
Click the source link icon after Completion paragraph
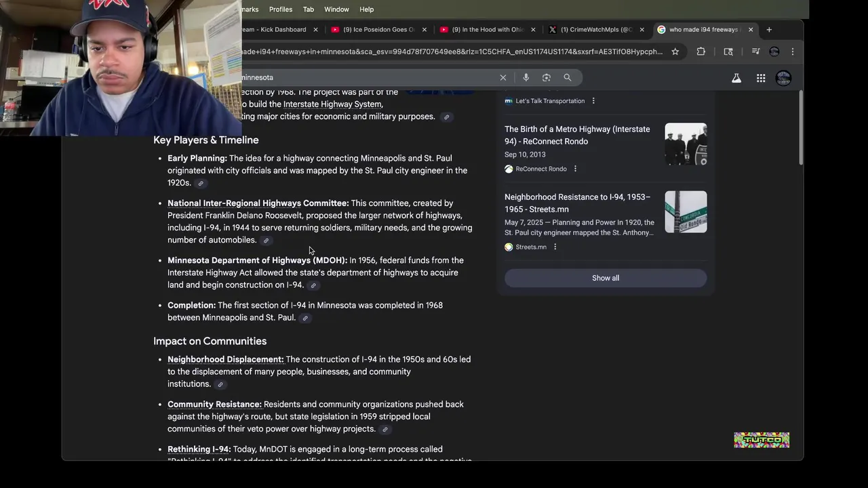(305, 318)
